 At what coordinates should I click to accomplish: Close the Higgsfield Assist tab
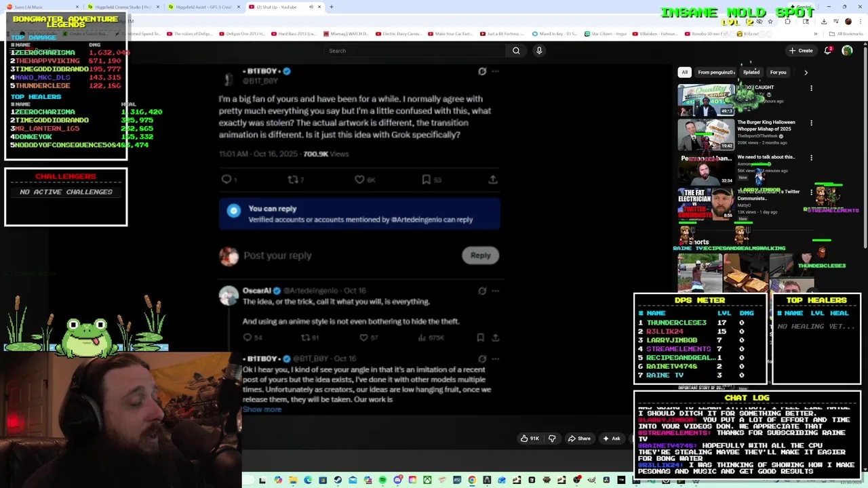click(x=238, y=7)
